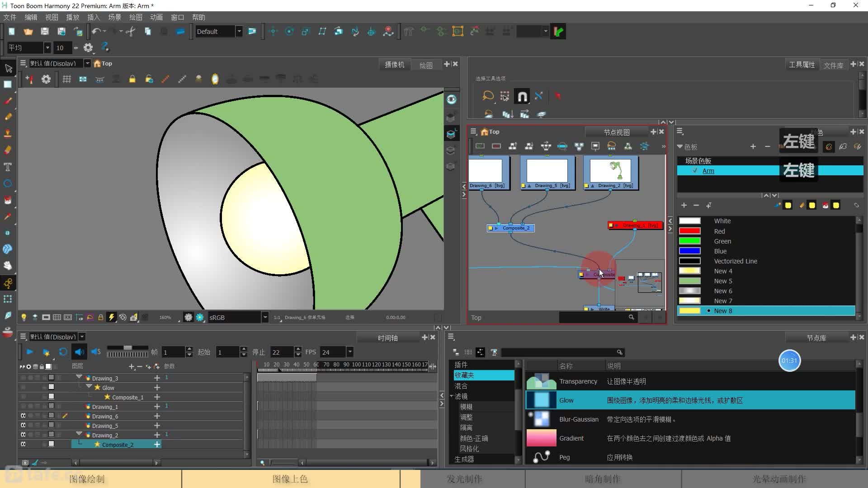Screen dimensions: 868x488
Task: Click the Save scene icon
Action: [x=44, y=31]
